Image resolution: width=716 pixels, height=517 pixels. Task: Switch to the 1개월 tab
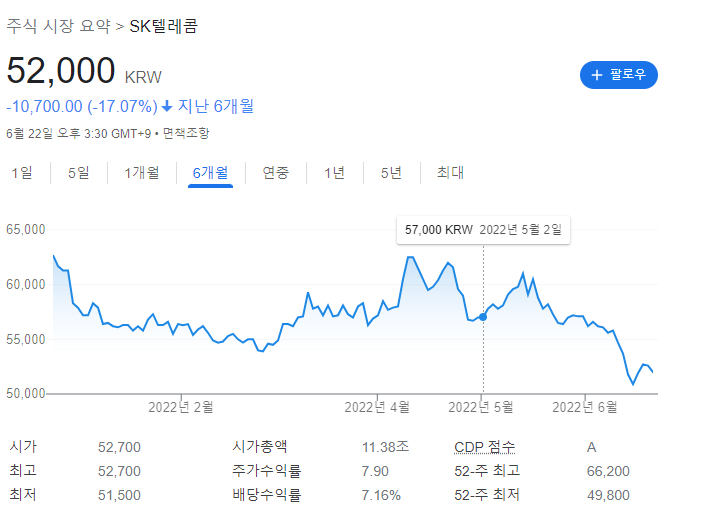coord(142,173)
